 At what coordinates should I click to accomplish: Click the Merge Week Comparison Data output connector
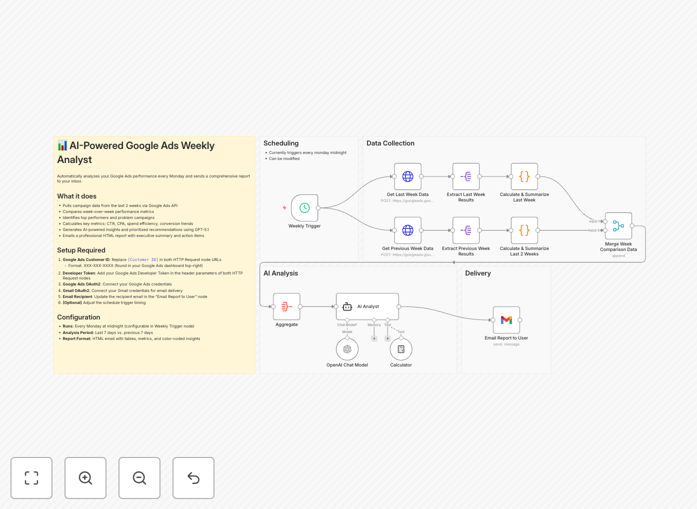(632, 226)
